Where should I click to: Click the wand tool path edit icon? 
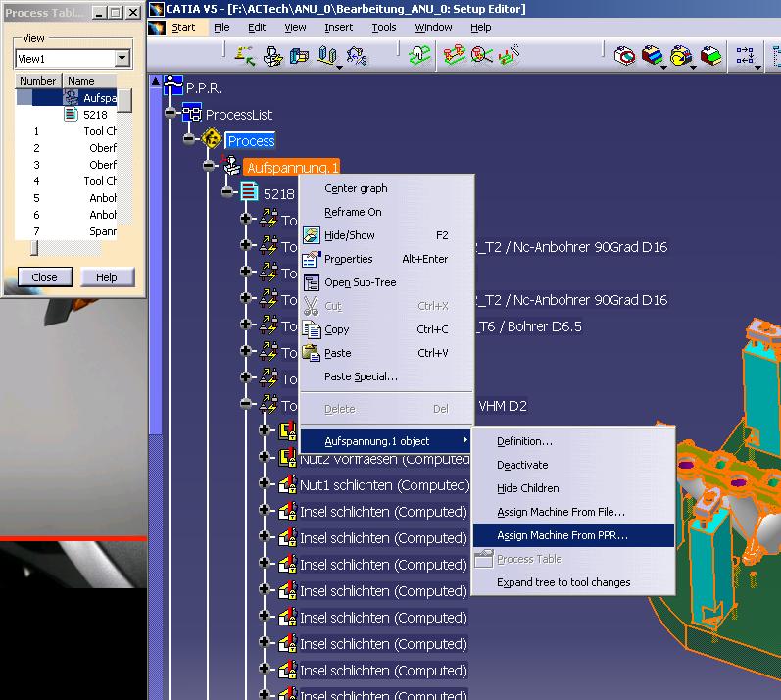point(509,55)
